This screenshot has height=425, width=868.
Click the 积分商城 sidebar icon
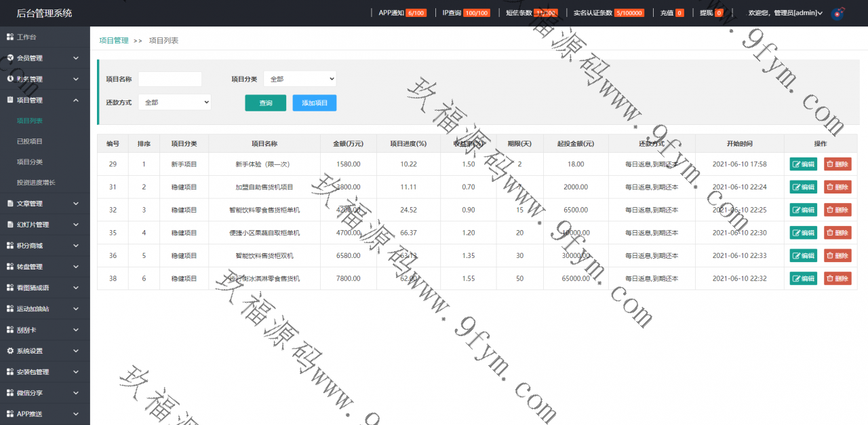pos(10,246)
